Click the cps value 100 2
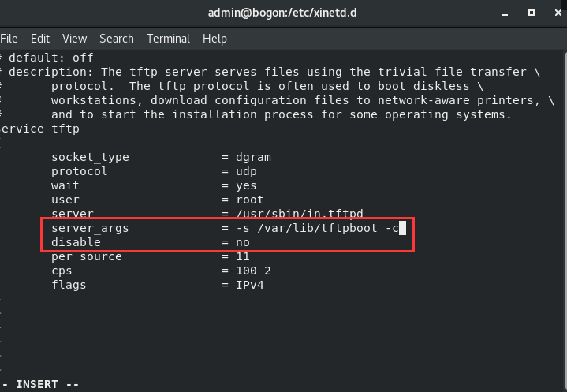Image resolution: width=567 pixels, height=392 pixels. 253,271
